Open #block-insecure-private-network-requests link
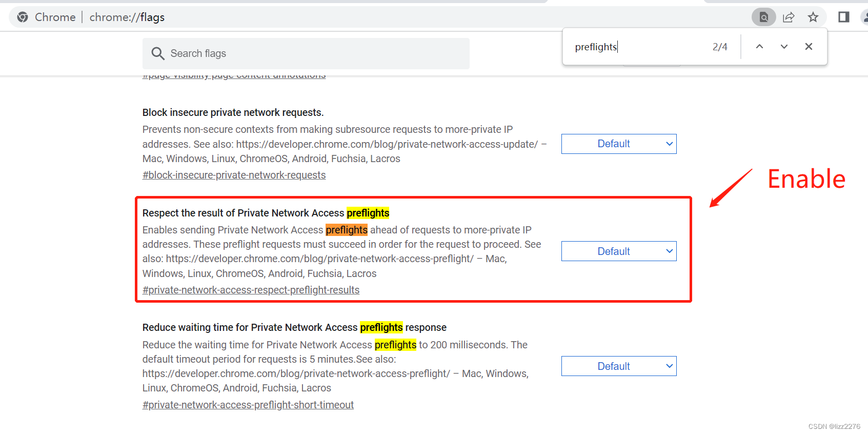 tap(234, 175)
